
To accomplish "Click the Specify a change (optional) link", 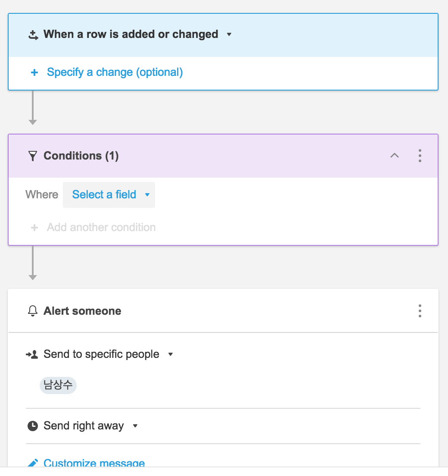I will [115, 72].
